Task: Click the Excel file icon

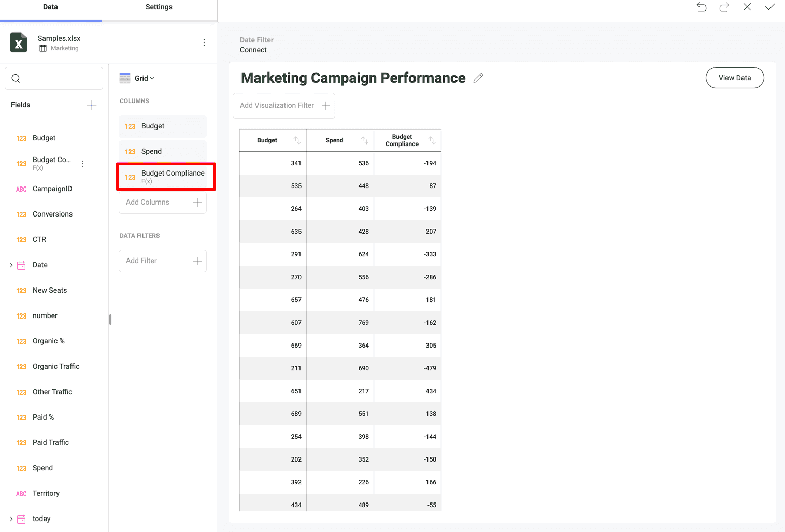Action: click(x=19, y=42)
